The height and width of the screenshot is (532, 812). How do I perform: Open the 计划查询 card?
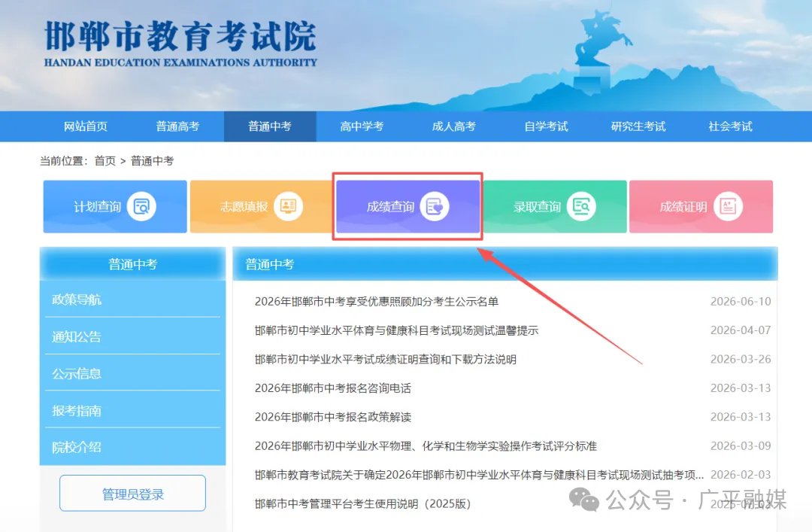pyautogui.click(x=115, y=206)
